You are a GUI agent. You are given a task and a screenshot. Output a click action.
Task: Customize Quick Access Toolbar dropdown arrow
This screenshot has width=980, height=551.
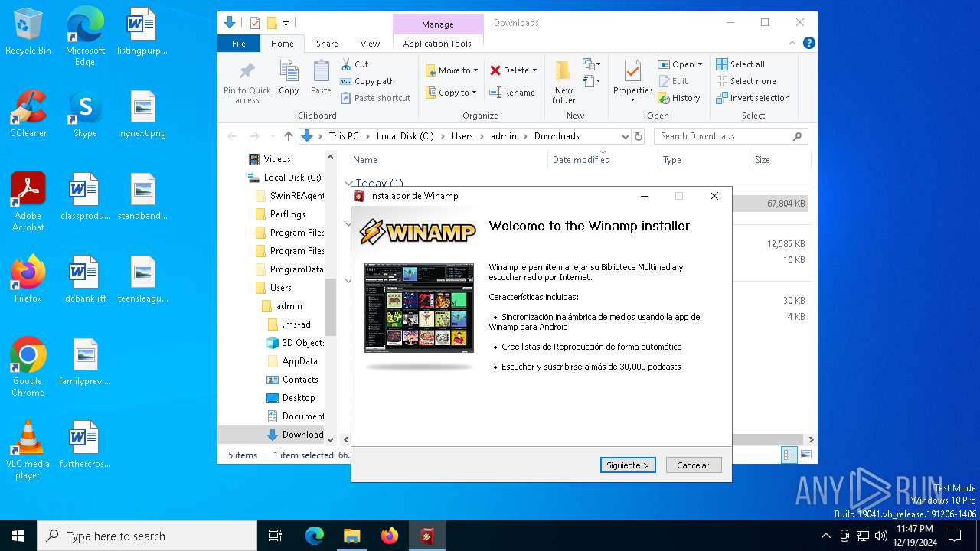pyautogui.click(x=286, y=24)
